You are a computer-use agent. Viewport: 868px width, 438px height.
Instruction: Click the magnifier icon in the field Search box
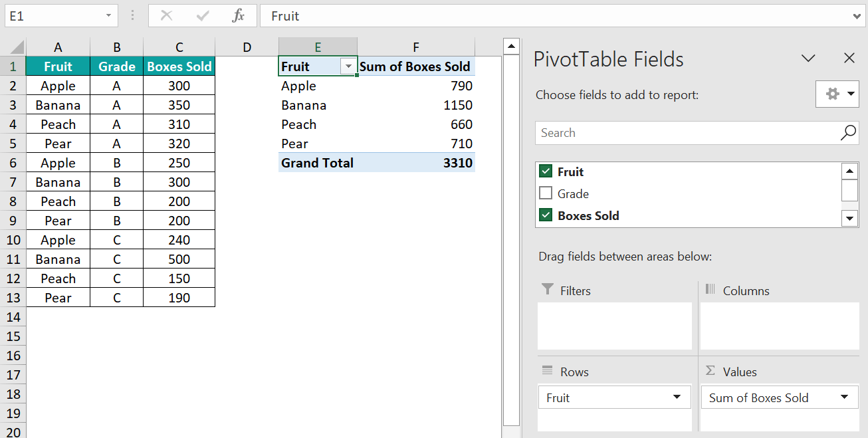(848, 133)
